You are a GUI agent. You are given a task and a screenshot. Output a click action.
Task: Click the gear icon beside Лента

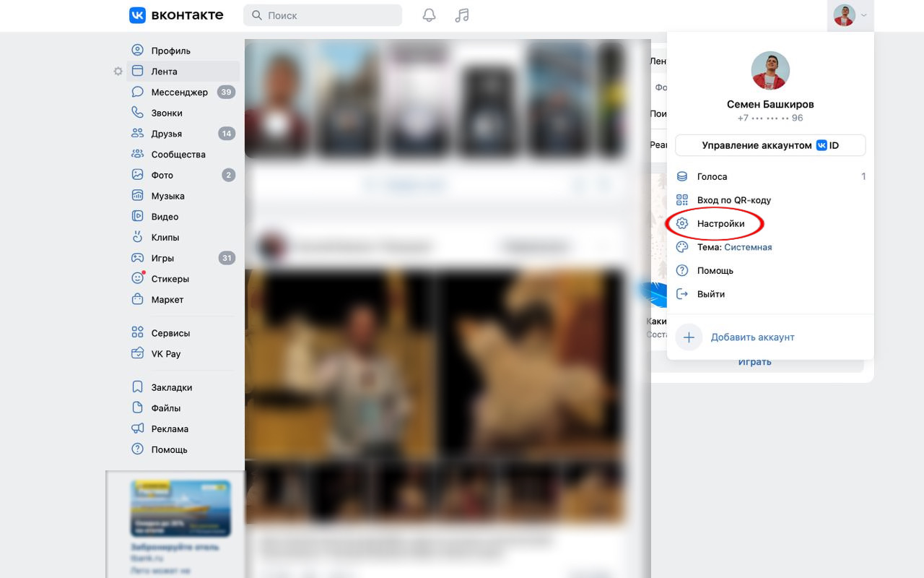118,72
